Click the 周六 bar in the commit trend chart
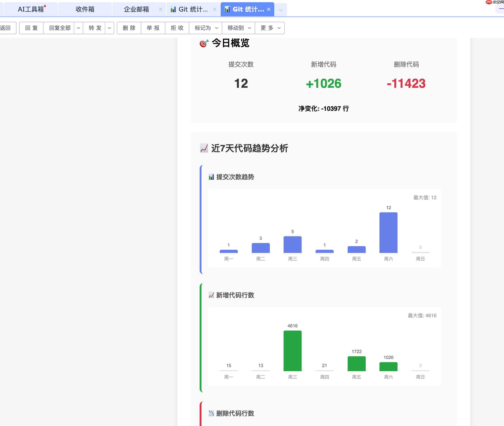Screen dimensions: 504x426 tap(388, 232)
